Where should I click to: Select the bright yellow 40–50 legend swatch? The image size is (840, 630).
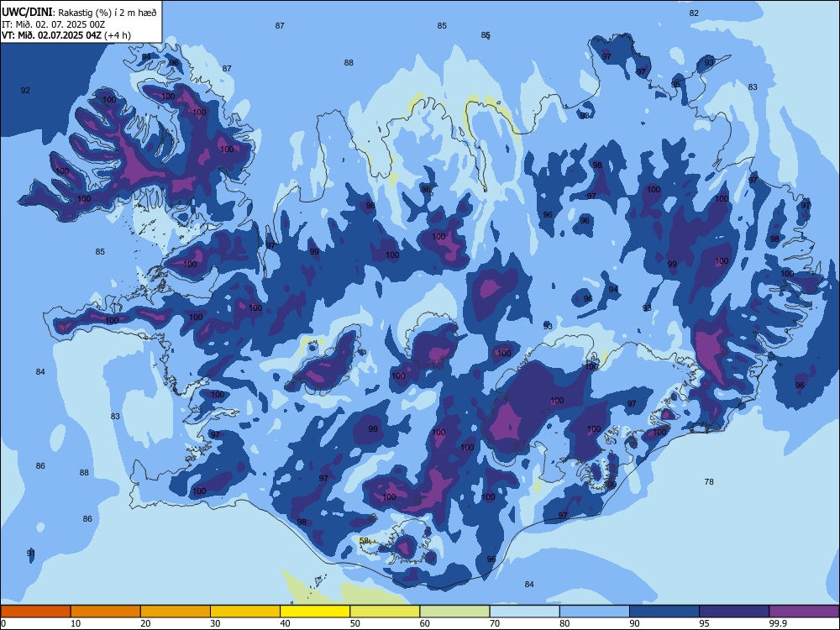click(x=315, y=612)
